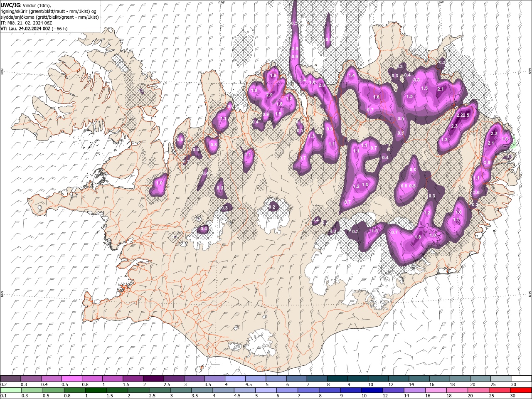Select the blue rain swatch labeled 6
The image size is (532, 399).
point(287,390)
